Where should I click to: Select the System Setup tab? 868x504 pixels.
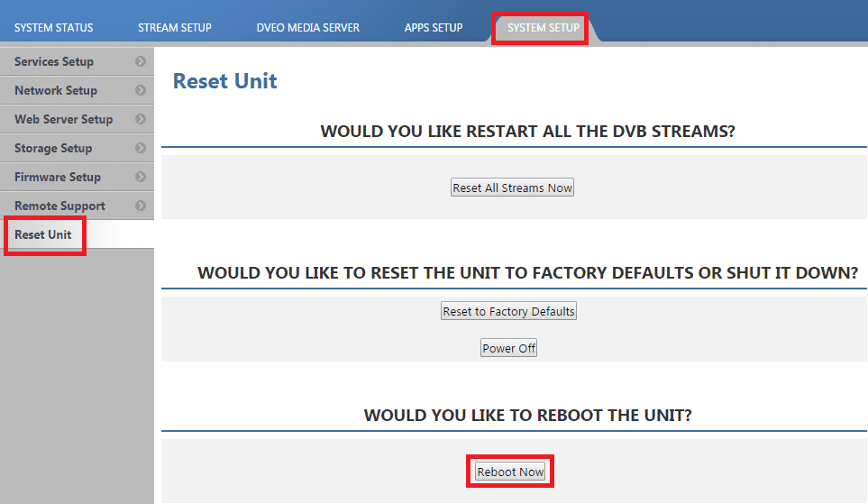(x=543, y=28)
